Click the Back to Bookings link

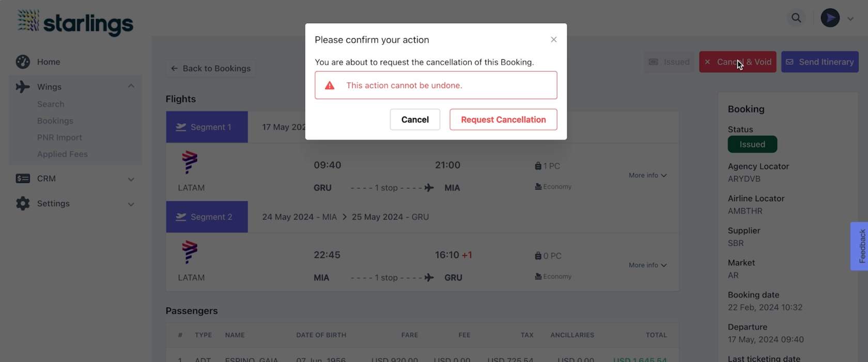[211, 68]
